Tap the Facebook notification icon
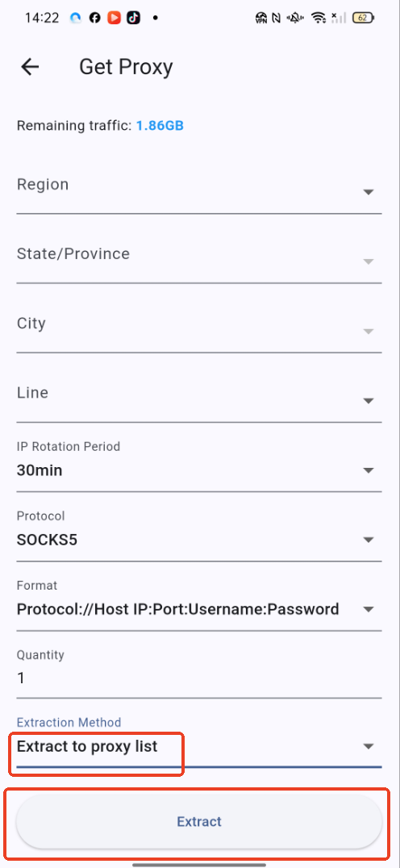 coord(95,18)
